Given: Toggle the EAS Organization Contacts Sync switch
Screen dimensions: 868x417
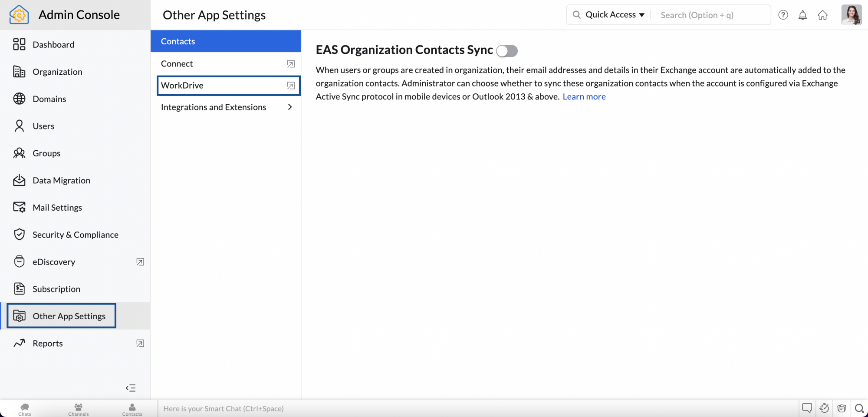Looking at the screenshot, I should point(507,51).
